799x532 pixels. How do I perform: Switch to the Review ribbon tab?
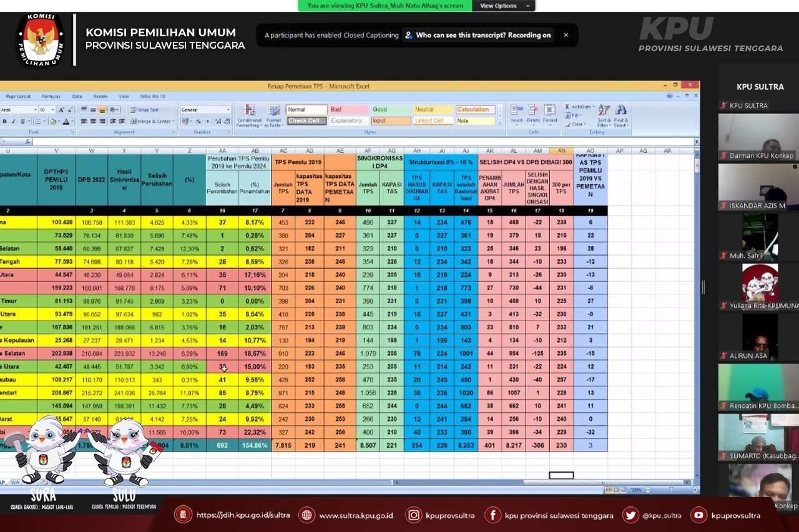click(100, 97)
